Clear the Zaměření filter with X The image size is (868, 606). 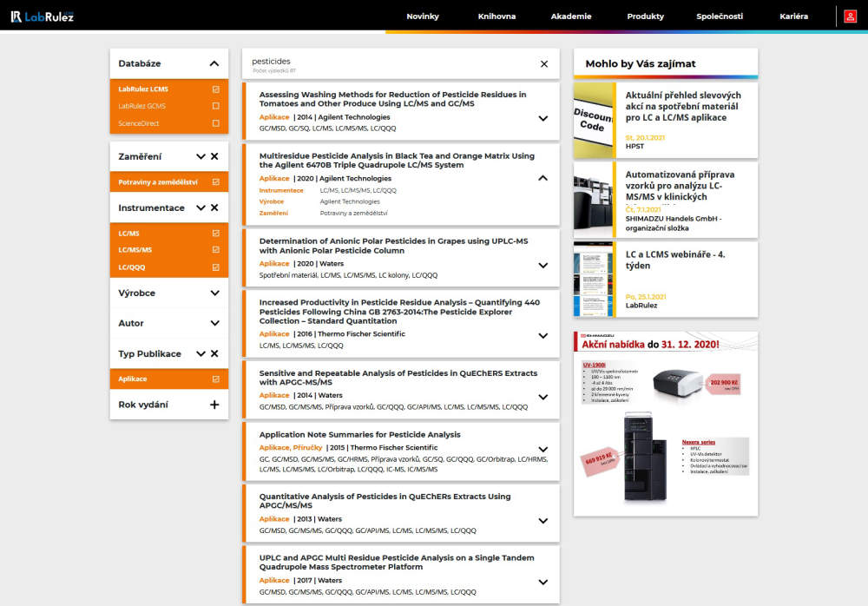point(214,157)
